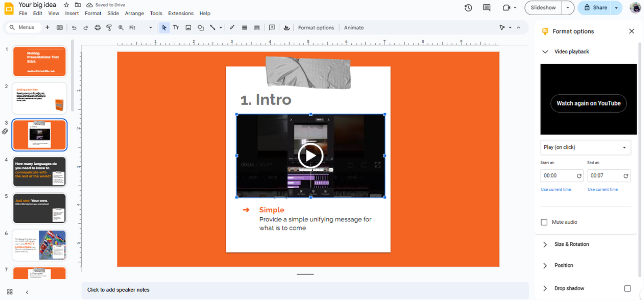Select the Paint format tool
Viewport: 644px width, 300px height.
point(109,27)
